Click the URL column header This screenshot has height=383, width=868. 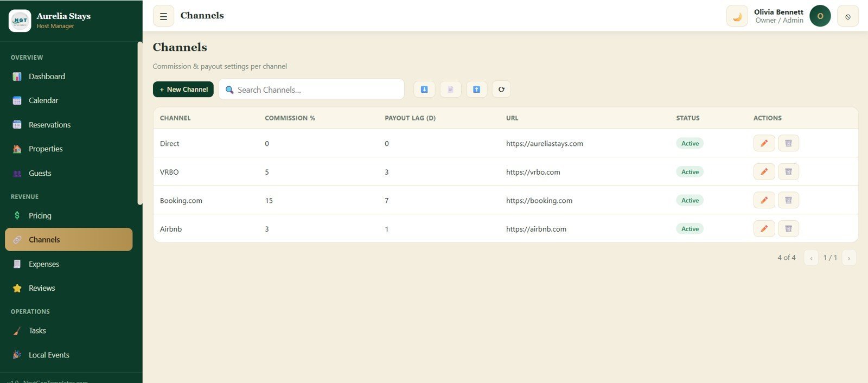(512, 118)
